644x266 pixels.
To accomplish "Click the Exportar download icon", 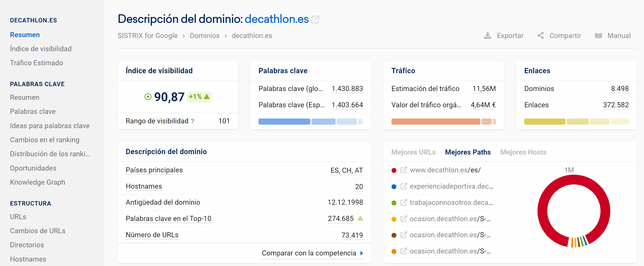I will coord(487,36).
